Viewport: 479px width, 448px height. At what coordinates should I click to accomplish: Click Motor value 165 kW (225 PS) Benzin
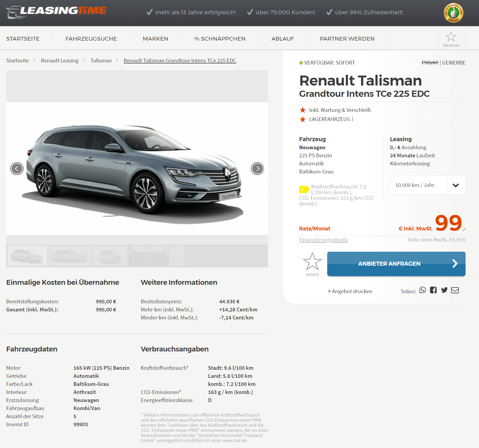(101, 368)
